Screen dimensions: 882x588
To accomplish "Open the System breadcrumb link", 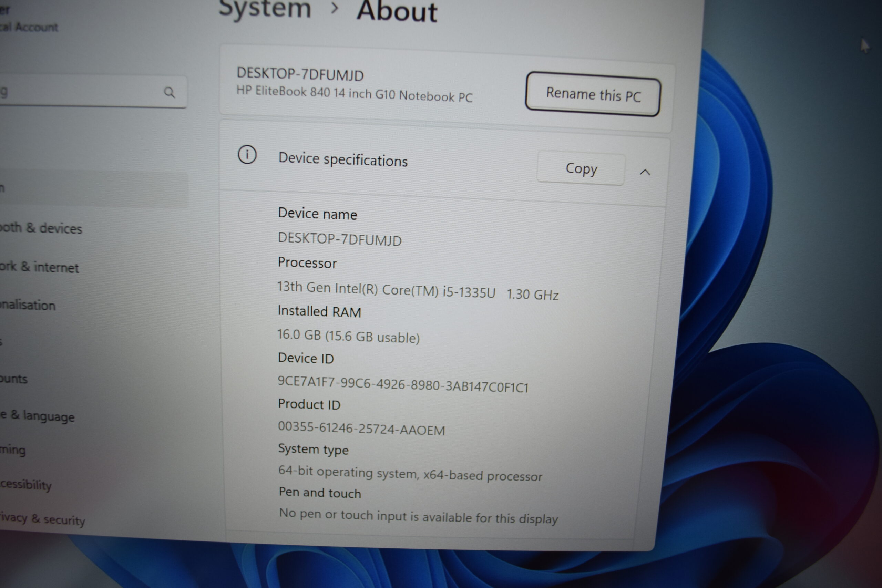I will click(x=265, y=8).
